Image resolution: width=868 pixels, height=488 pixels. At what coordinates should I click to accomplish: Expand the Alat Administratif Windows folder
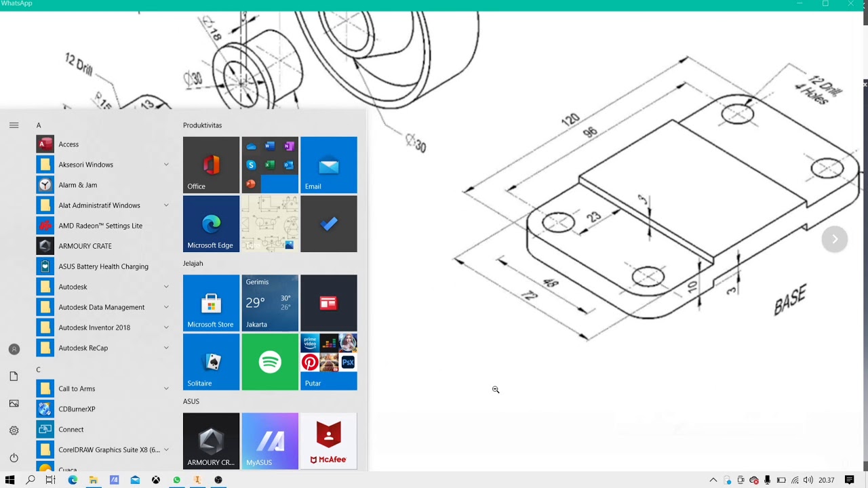click(104, 205)
